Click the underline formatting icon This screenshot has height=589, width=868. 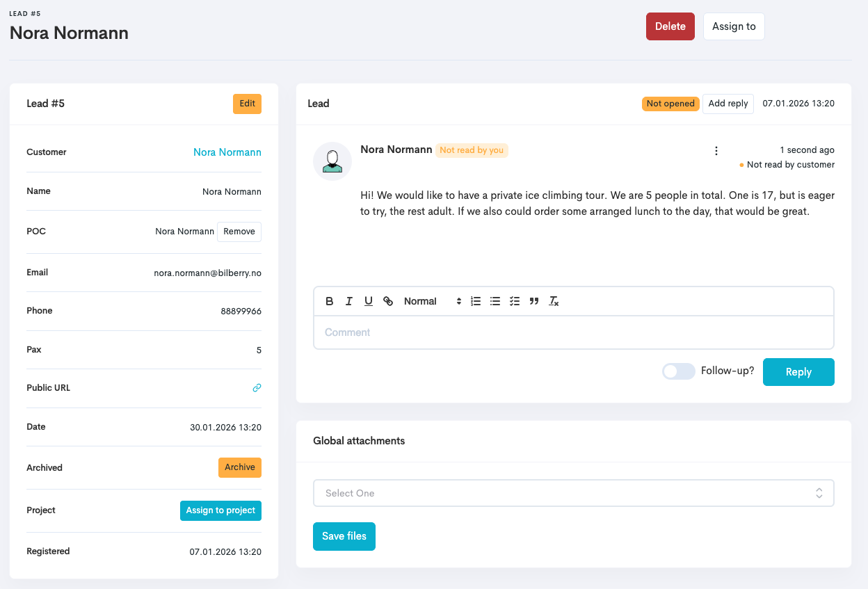click(x=369, y=301)
